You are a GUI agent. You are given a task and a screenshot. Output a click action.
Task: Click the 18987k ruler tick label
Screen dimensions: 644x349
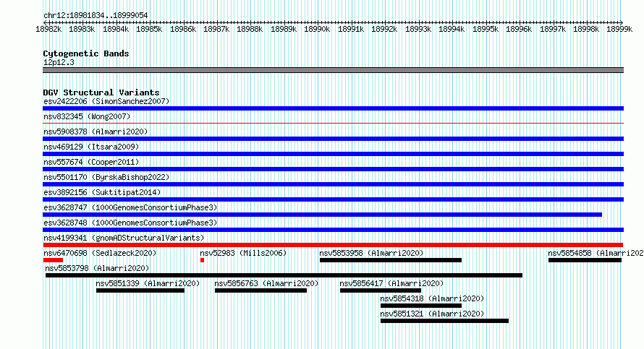(216, 29)
